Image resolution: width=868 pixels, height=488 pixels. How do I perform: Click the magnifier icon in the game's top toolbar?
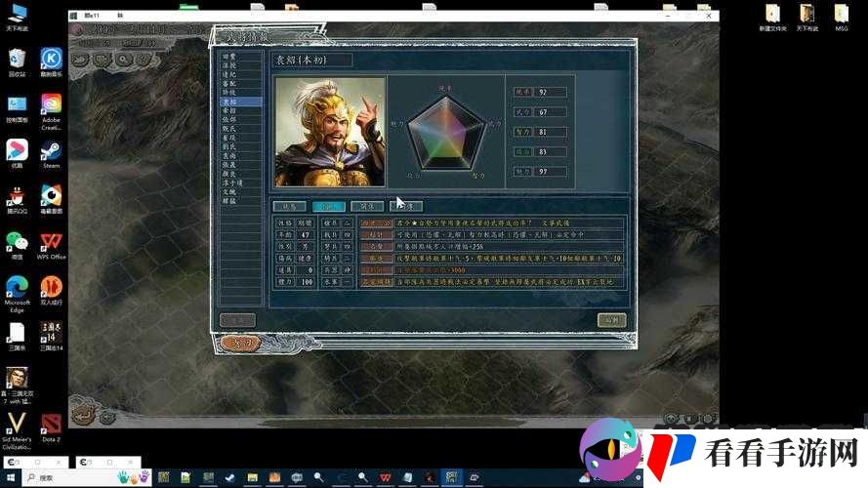click(x=123, y=59)
